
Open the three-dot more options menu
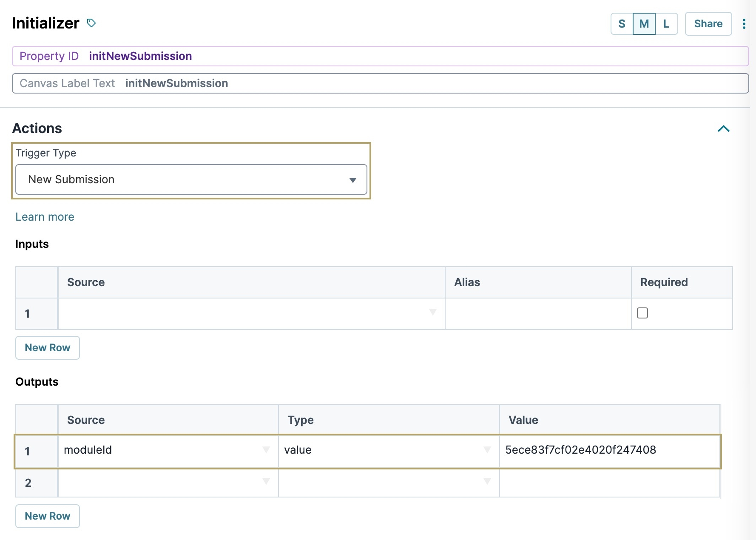[744, 24]
